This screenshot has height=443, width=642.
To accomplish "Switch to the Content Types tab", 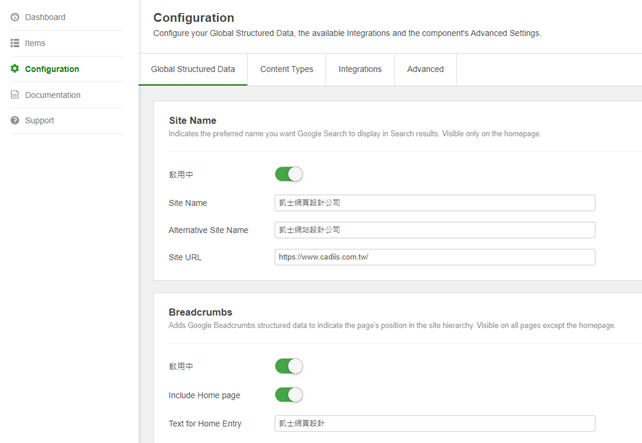I will coord(286,69).
